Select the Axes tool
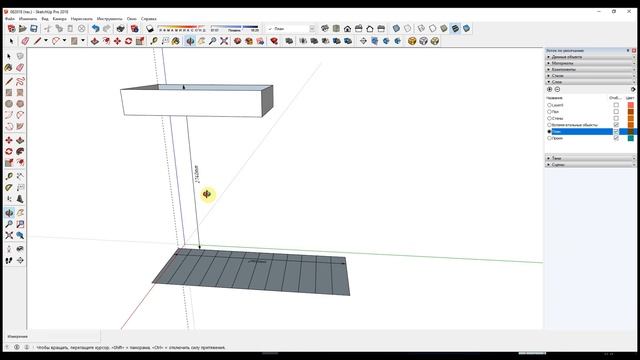Screen dimensions: 640x360 pyautogui.click(x=9, y=199)
